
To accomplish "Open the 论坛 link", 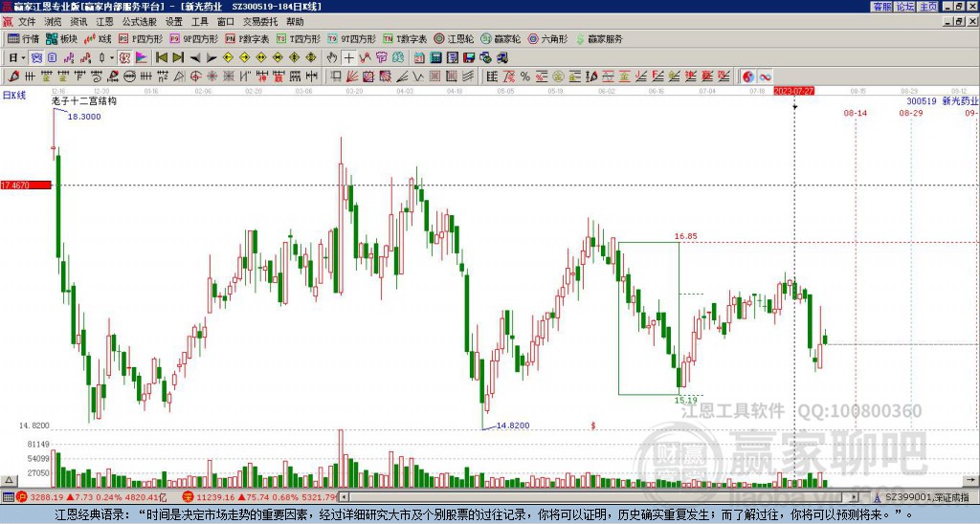I will pos(904,7).
